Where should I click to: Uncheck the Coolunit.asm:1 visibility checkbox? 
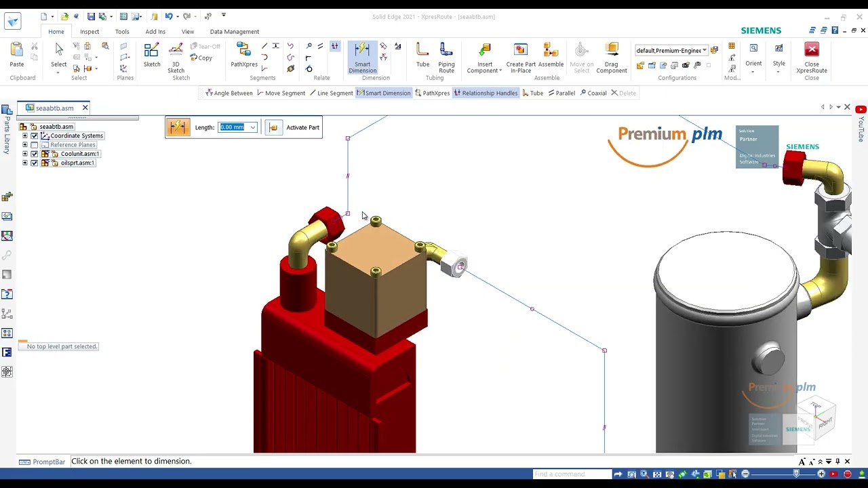click(35, 154)
